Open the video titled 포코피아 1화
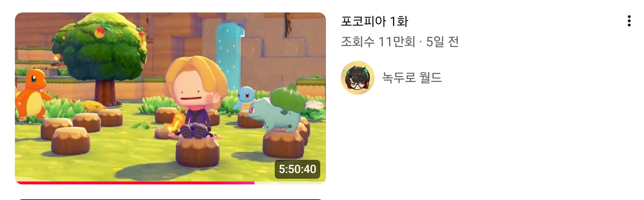Image resolution: width=644 pixels, height=200 pixels. click(x=375, y=21)
